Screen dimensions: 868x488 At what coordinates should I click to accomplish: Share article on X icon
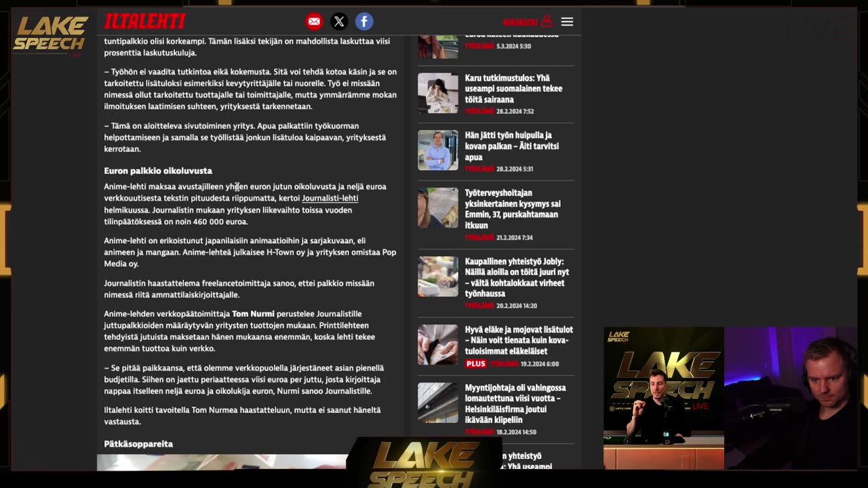(339, 22)
